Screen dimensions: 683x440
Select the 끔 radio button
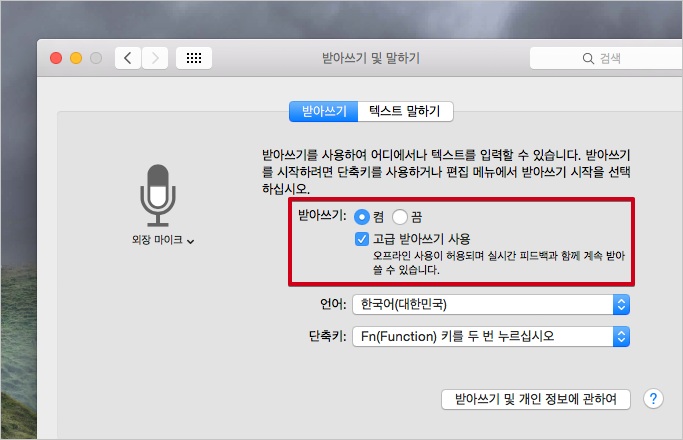point(399,217)
